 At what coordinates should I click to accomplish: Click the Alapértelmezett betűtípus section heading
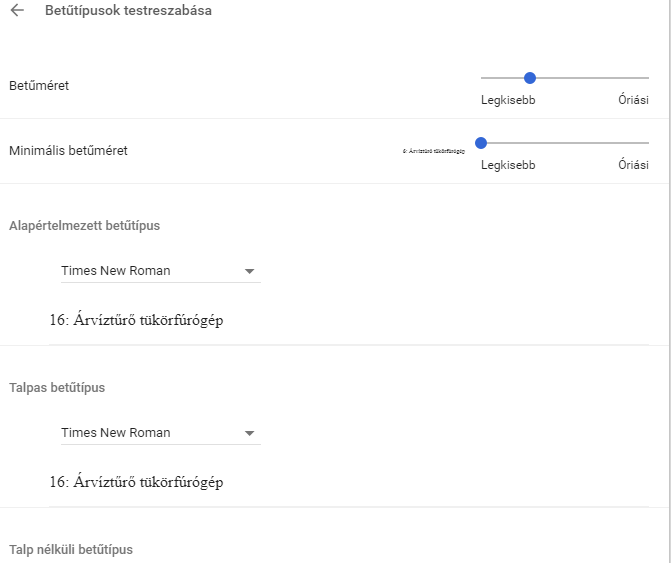[84, 225]
